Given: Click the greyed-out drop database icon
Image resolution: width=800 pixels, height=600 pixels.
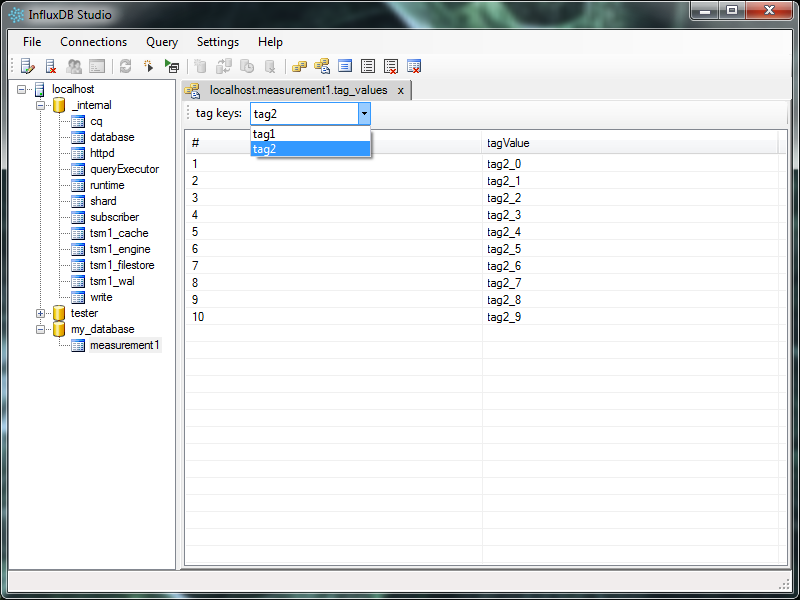Looking at the screenshot, I should click(x=270, y=66).
